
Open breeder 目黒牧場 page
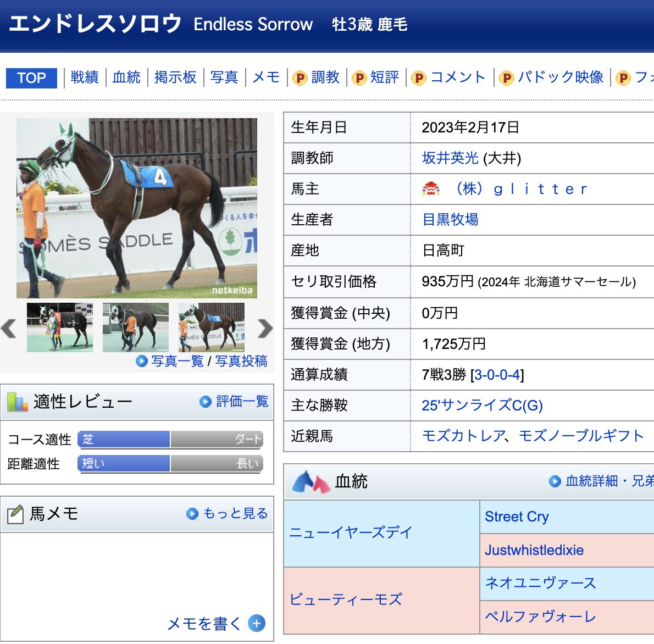pos(450,219)
